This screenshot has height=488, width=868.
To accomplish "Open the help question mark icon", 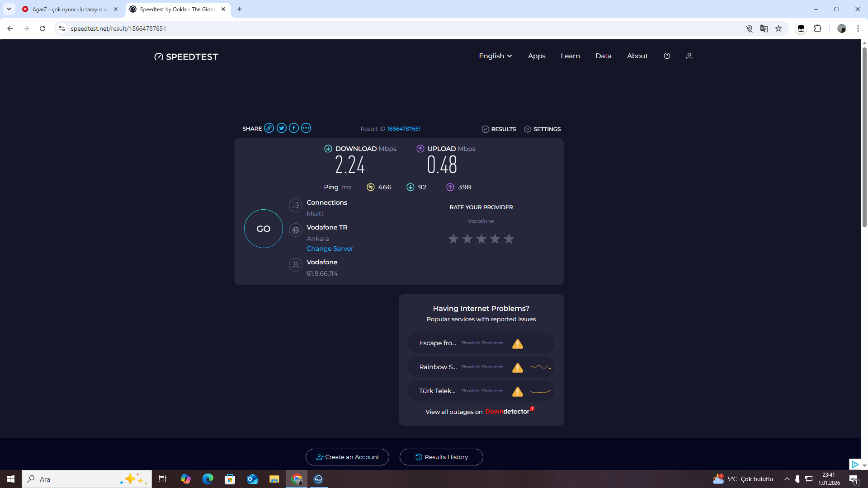I will (x=667, y=56).
